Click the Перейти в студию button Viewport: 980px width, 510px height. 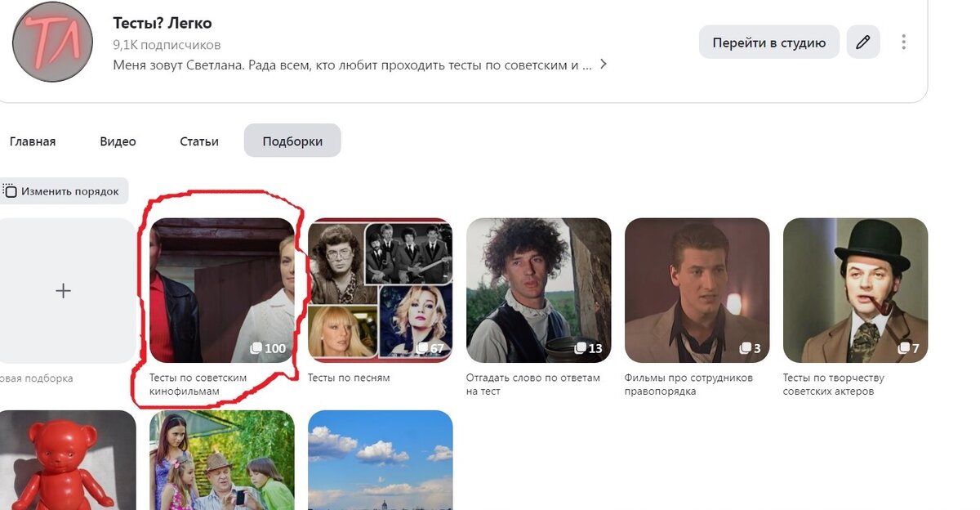click(x=769, y=42)
